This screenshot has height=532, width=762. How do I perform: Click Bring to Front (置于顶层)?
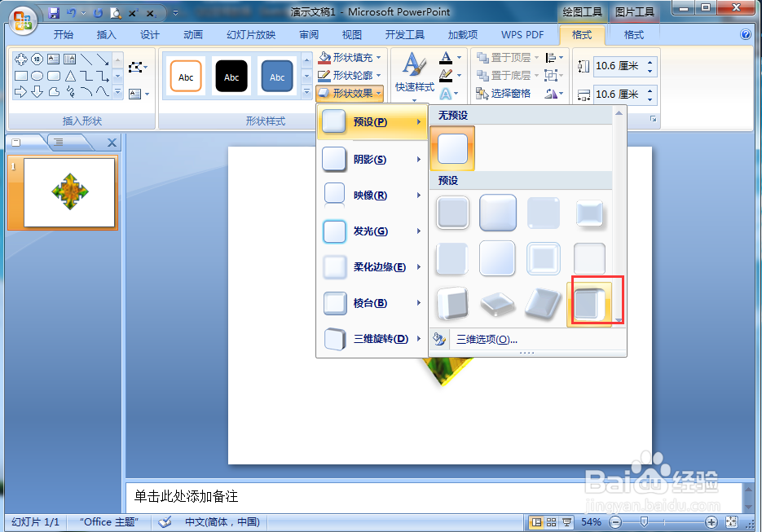[504, 58]
